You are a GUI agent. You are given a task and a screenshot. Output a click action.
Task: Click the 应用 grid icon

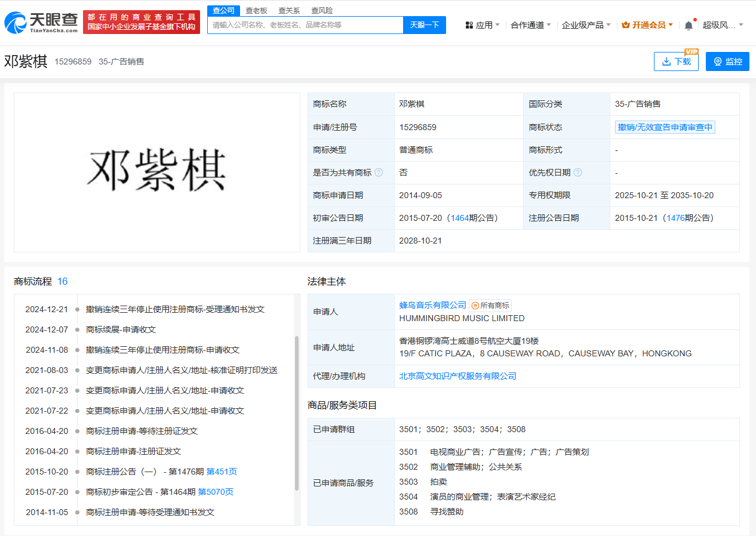pos(469,25)
